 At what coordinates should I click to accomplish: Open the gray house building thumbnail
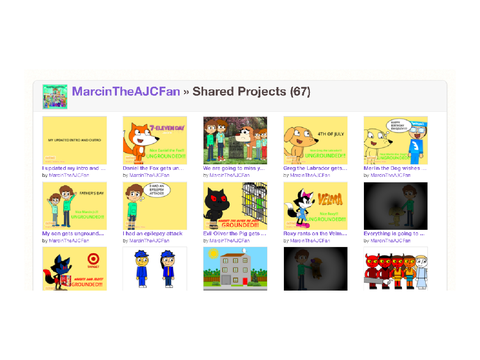[235, 269]
